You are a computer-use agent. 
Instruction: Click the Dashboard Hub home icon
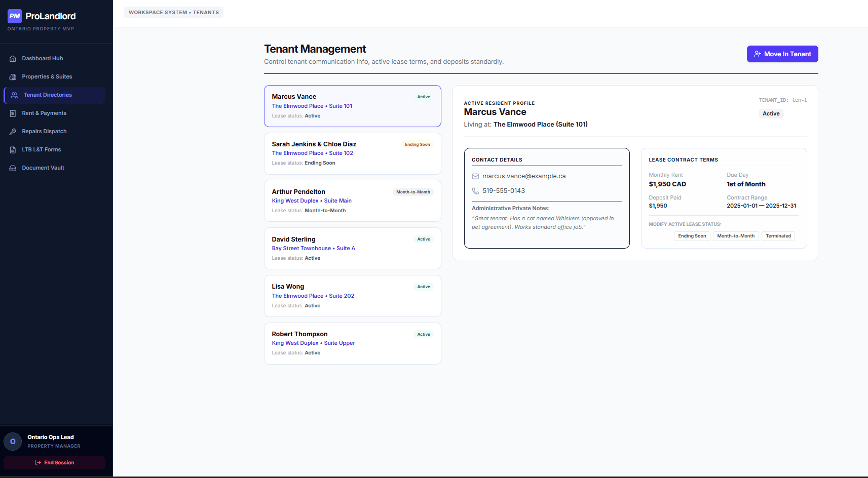click(x=13, y=59)
